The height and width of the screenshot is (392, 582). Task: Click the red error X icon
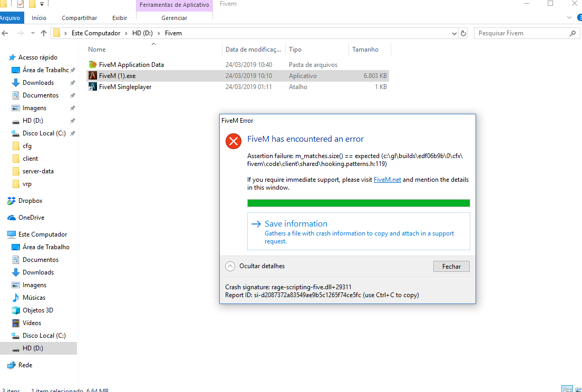[234, 141]
